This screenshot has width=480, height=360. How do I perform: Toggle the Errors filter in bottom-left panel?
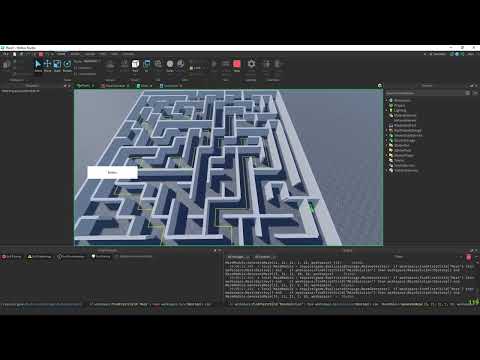click(11, 257)
